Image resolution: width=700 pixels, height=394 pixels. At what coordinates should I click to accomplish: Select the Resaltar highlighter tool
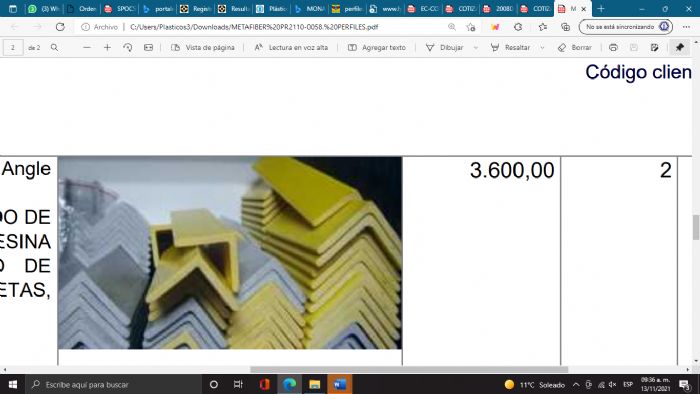(510, 47)
